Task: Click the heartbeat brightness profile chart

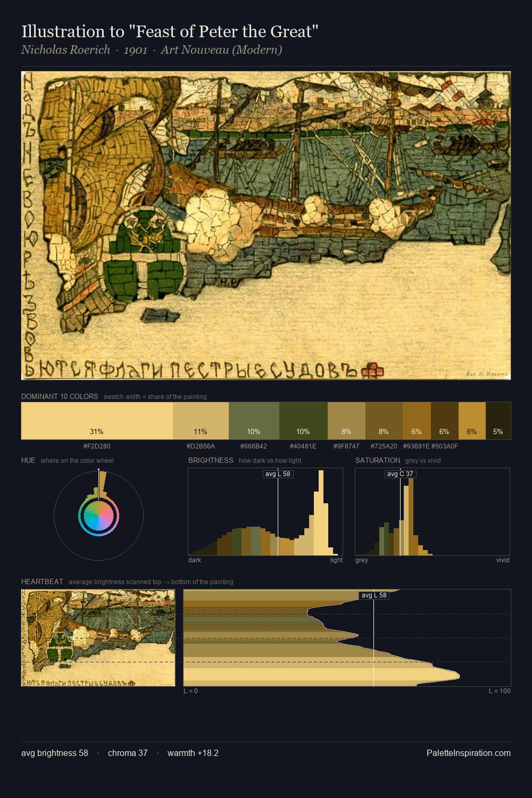Action: point(347,638)
